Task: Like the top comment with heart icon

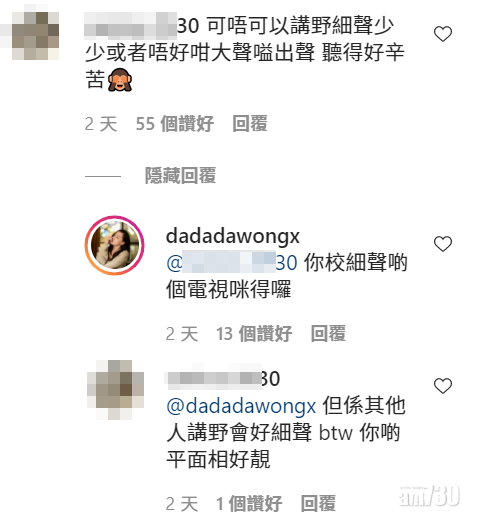Action: click(x=443, y=34)
